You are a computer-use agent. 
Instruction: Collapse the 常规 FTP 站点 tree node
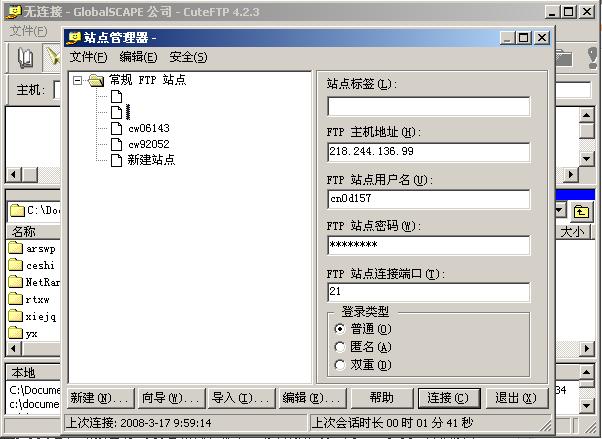78,80
